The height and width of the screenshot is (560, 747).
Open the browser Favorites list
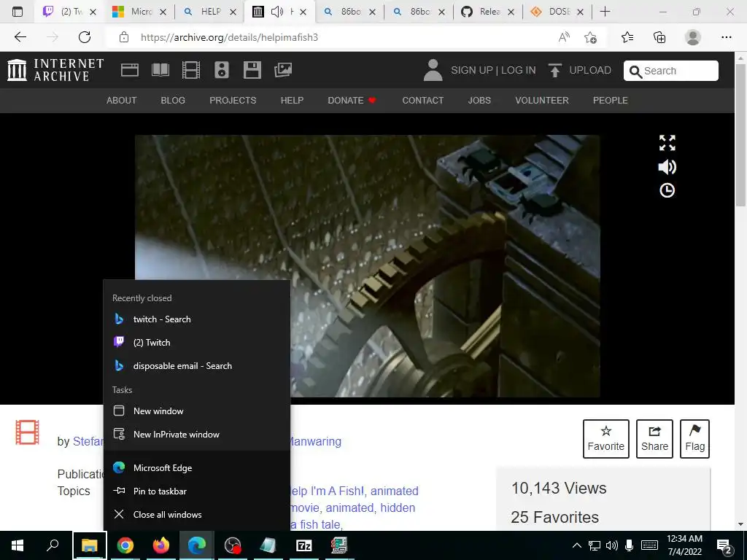tap(627, 37)
